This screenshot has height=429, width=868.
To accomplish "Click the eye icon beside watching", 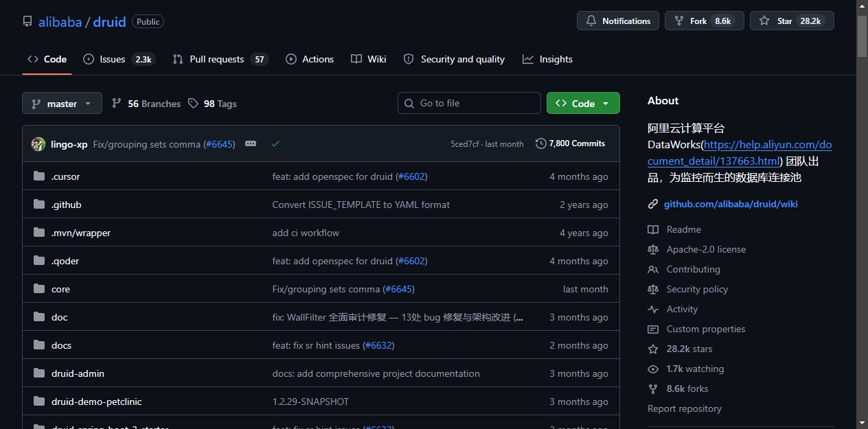I will pos(653,369).
